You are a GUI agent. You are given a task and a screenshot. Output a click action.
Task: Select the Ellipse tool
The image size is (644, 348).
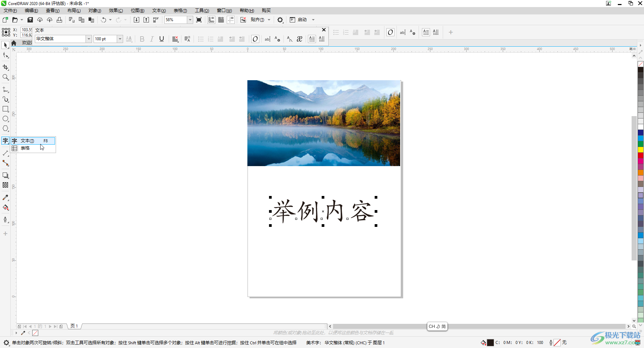5,119
